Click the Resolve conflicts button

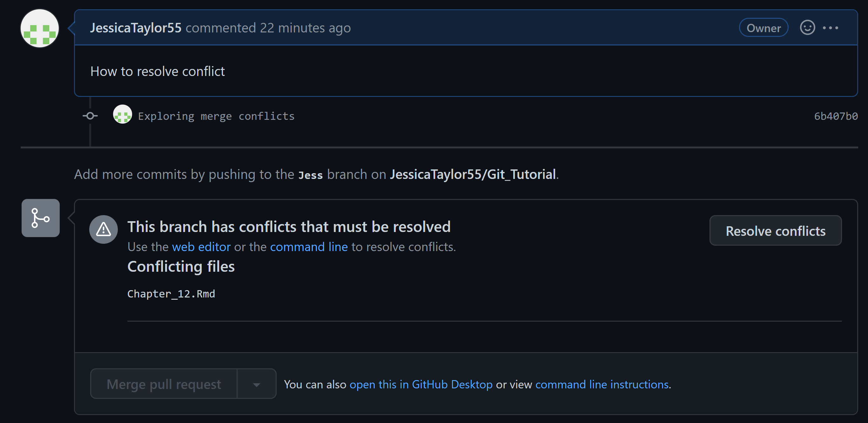pyautogui.click(x=775, y=230)
